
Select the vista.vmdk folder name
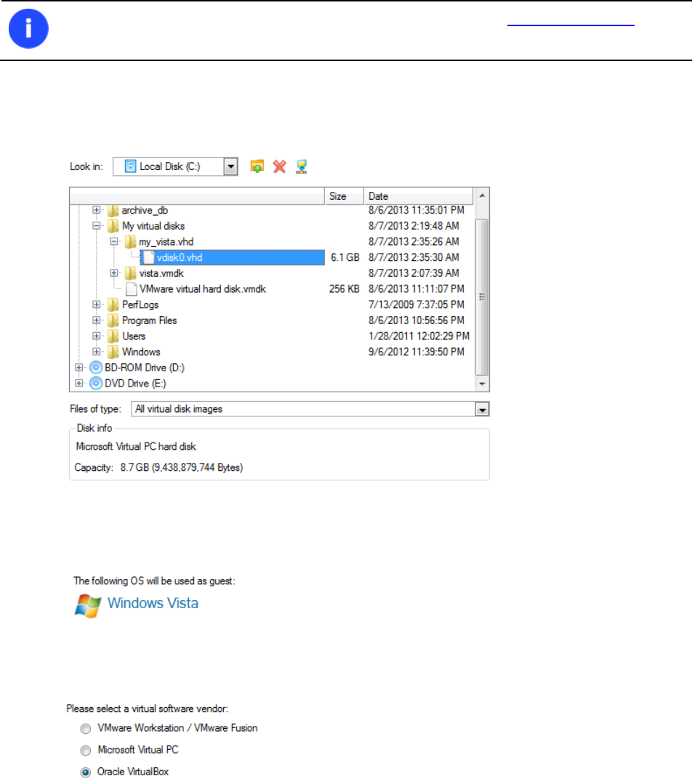point(161,273)
